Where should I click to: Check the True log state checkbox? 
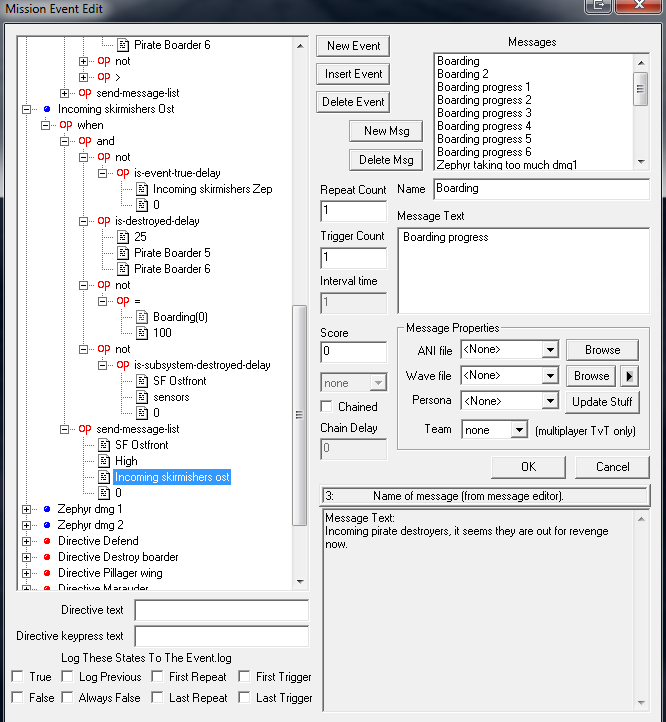pyautogui.click(x=18, y=676)
